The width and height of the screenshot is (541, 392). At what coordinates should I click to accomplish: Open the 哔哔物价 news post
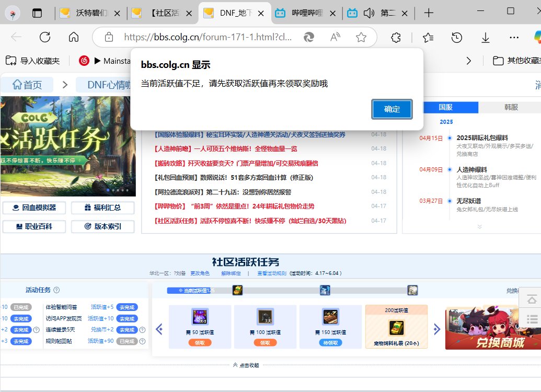pyautogui.click(x=234, y=206)
